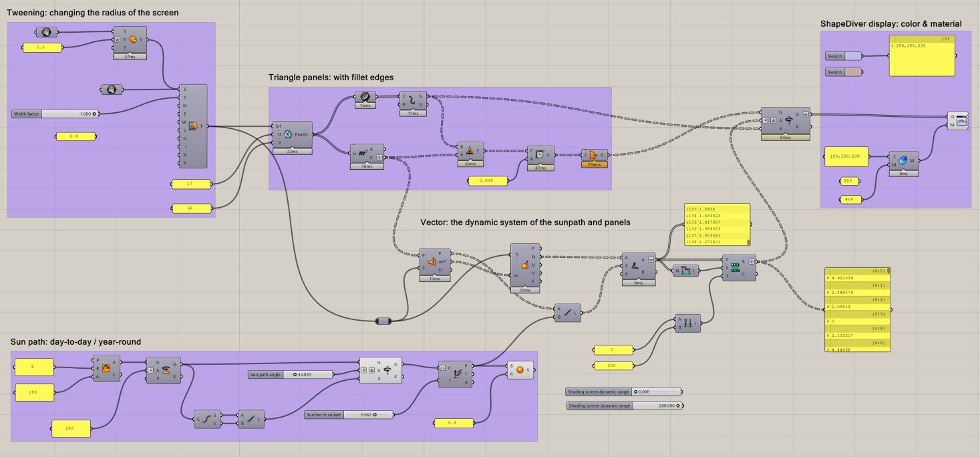980x457 pixels.
Task: Select the yellow panel with value 250
Action: coord(71,428)
